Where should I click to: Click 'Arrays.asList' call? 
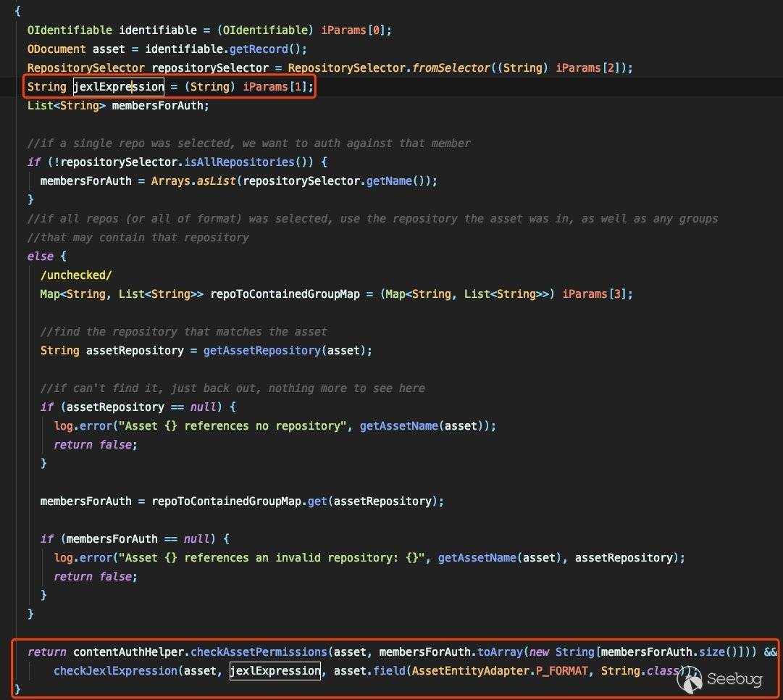coord(193,181)
